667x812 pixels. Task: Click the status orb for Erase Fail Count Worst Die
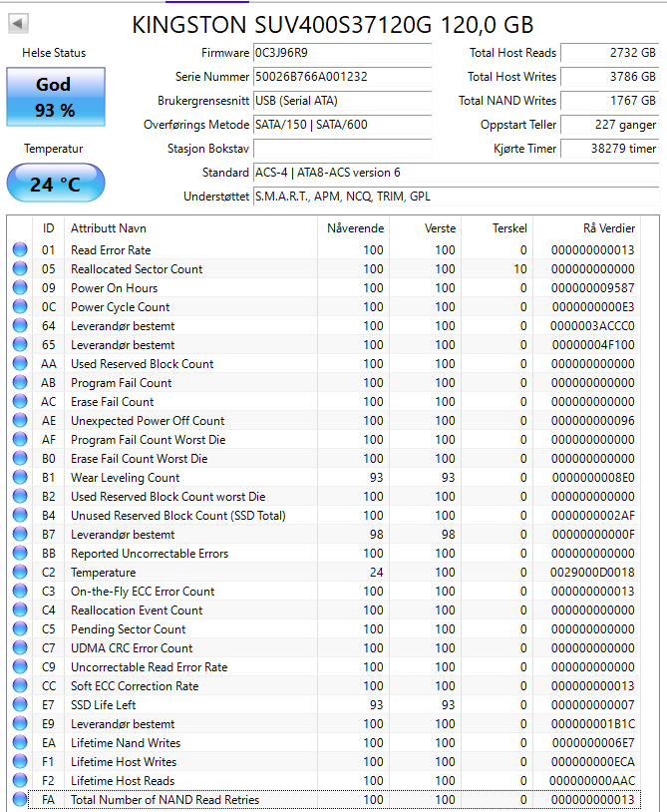20,458
